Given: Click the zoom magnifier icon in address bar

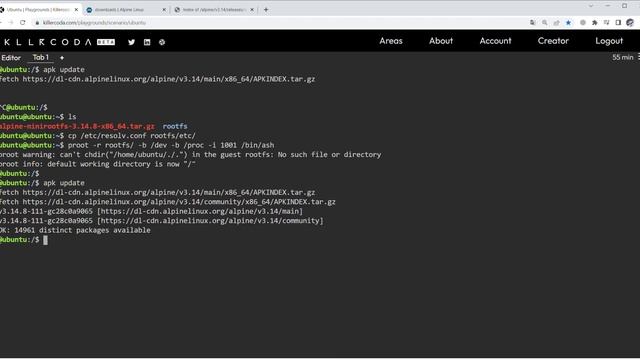Looking at the screenshot, I should (544, 23).
